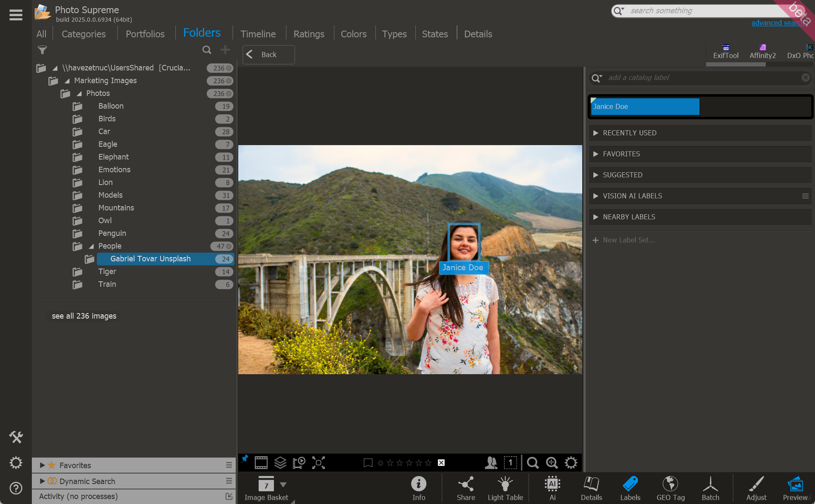Open the Ai tool
The height and width of the screenshot is (504, 815).
tap(552, 488)
